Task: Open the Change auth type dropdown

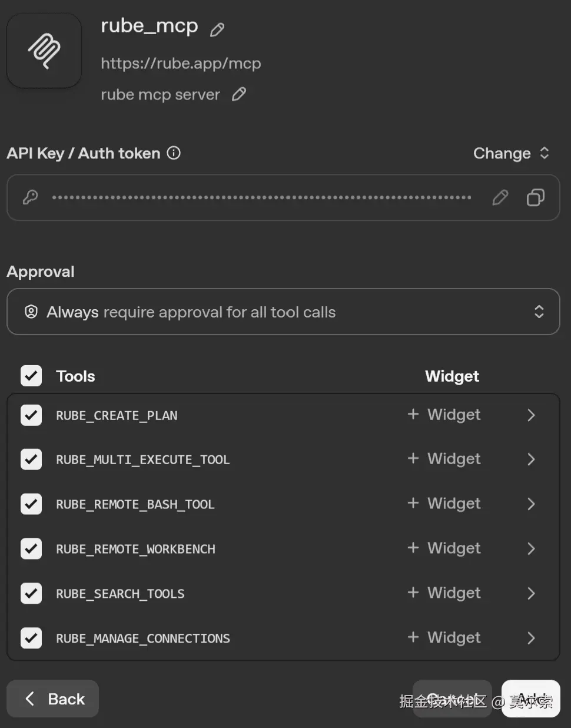Action: click(511, 153)
